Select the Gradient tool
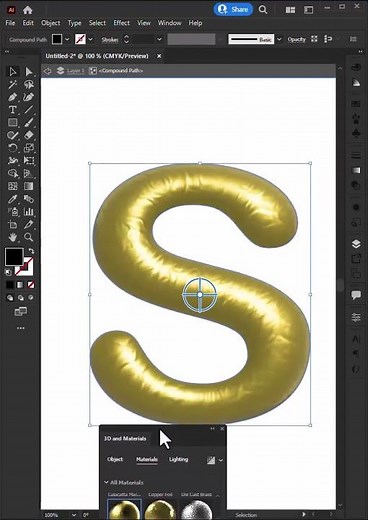Viewport: 368px width, 520px height. 29,186
